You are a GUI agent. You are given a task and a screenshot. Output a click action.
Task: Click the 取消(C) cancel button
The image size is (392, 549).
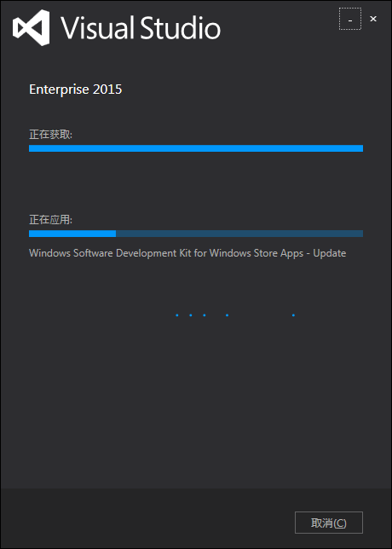click(x=329, y=523)
